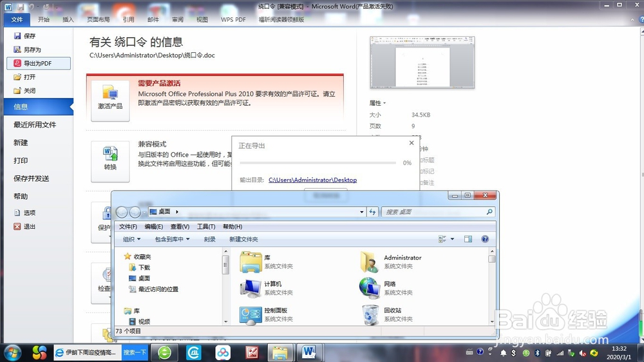This screenshot has width=644, height=362.
Task: Switch to Word Home ribbon tab
Action: coord(44,19)
